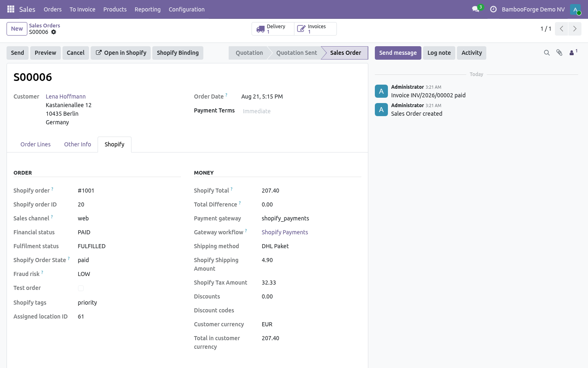Click the Preview button
The image size is (588, 368).
pyautogui.click(x=45, y=53)
